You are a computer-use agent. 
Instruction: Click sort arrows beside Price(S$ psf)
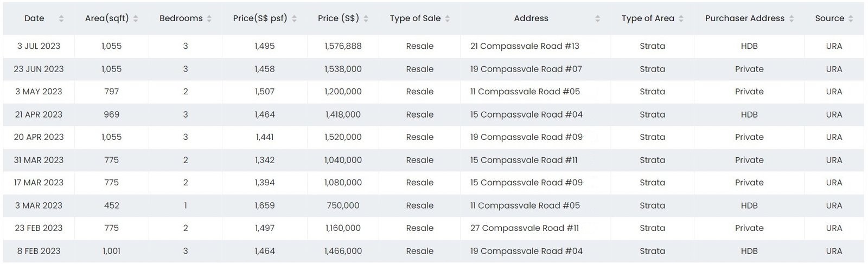(294, 18)
